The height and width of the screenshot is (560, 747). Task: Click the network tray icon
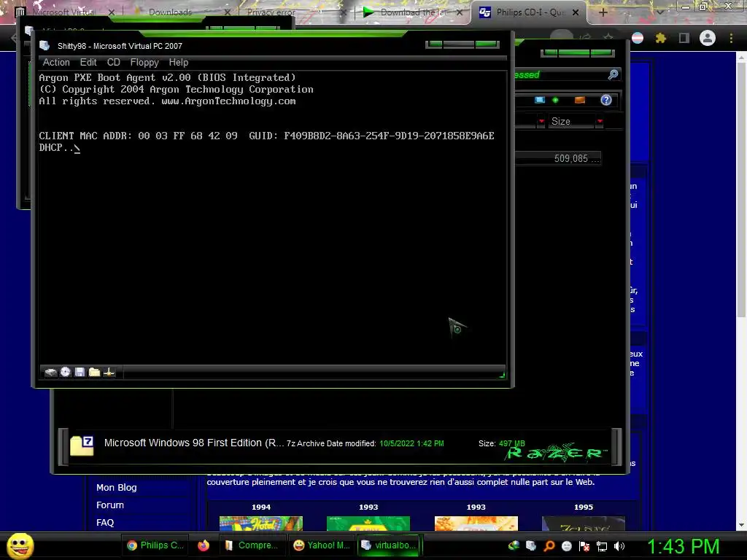pos(602,546)
